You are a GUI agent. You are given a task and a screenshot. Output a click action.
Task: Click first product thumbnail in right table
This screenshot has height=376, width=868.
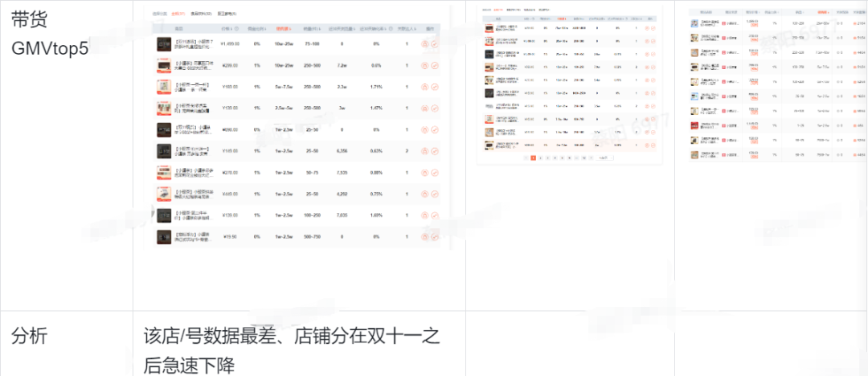(694, 24)
